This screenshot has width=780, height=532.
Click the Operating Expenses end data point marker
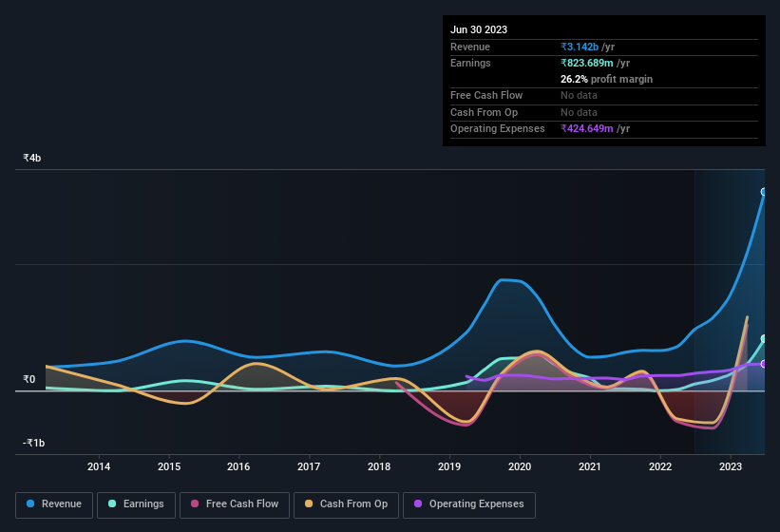(764, 364)
